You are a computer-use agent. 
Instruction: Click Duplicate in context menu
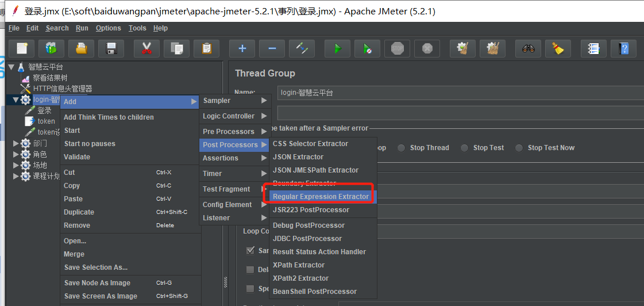[130, 212]
